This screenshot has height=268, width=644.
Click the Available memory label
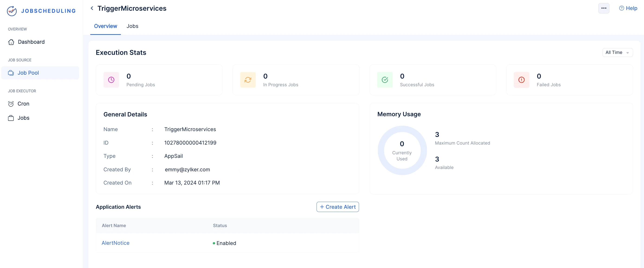(444, 167)
